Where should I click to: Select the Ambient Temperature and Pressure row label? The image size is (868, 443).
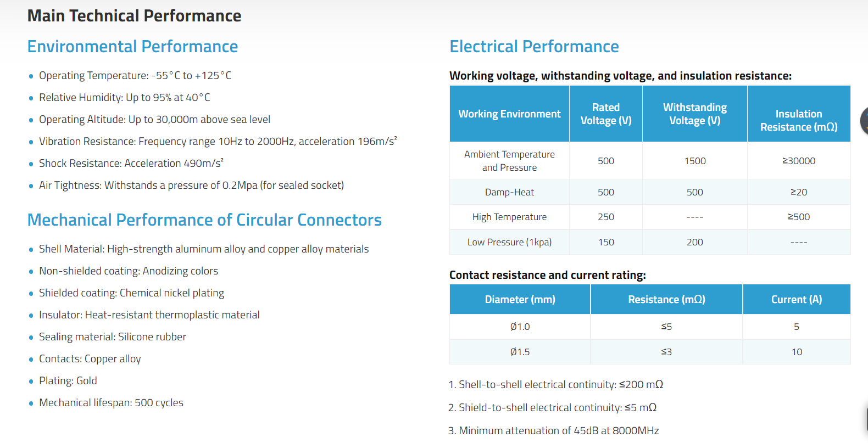point(509,161)
